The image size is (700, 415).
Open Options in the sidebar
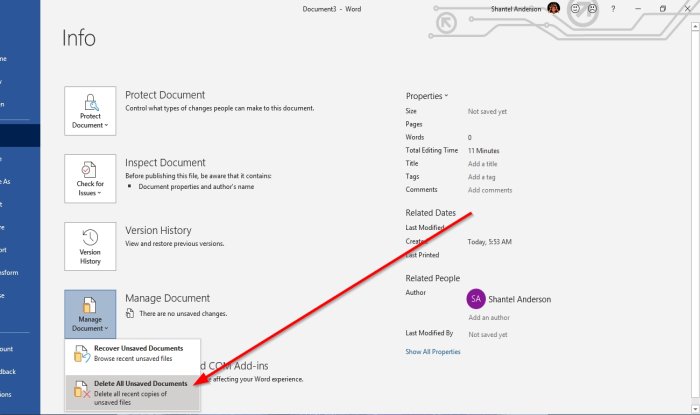click(x=6, y=394)
